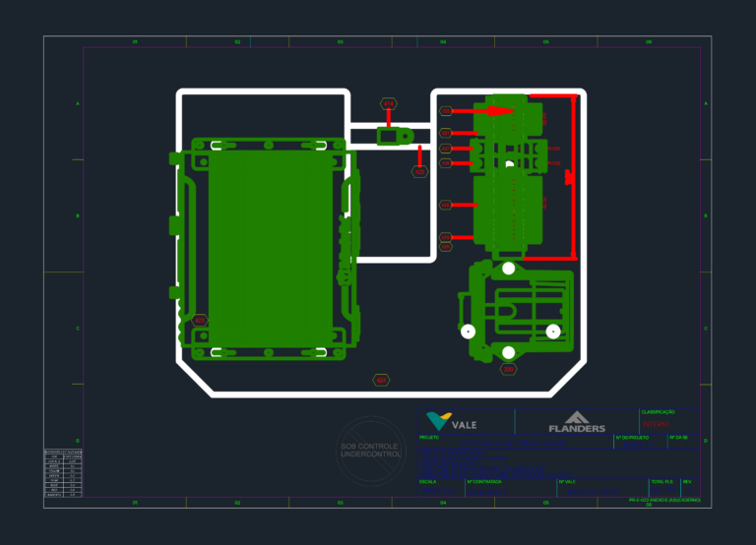Click the PR-E-022 ANEXO E format note
756x545 pixels.
(x=664, y=500)
